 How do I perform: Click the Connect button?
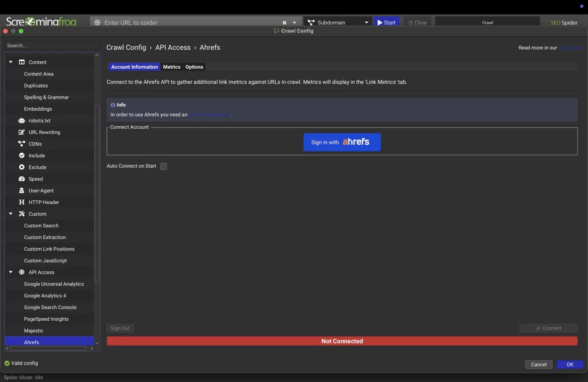click(549, 328)
